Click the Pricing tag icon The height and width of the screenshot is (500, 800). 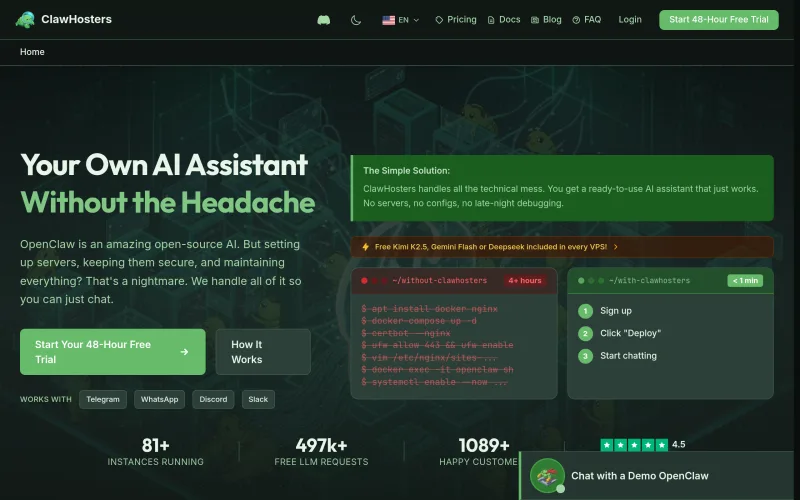[x=439, y=20]
